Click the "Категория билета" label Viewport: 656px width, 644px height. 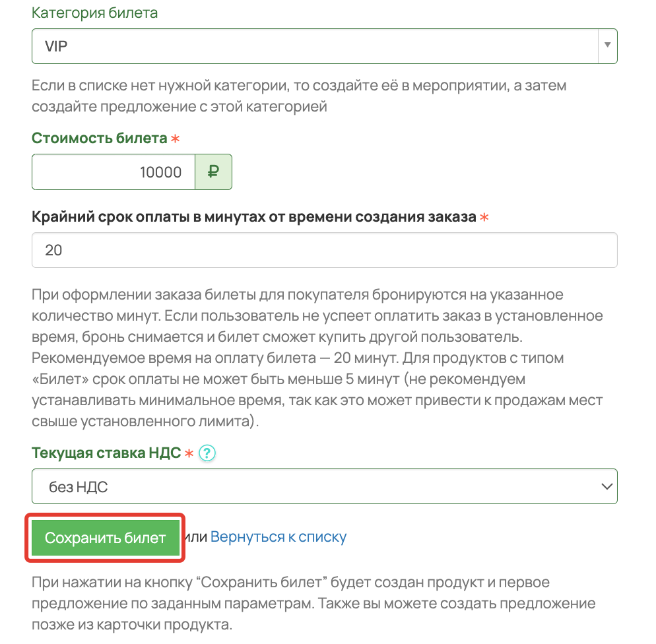(94, 13)
